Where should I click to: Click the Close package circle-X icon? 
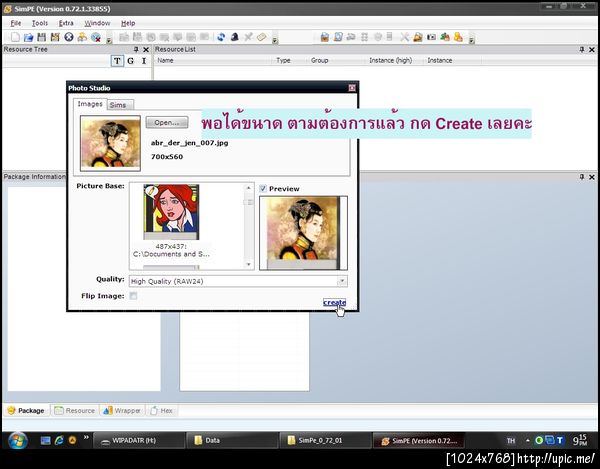click(69, 37)
